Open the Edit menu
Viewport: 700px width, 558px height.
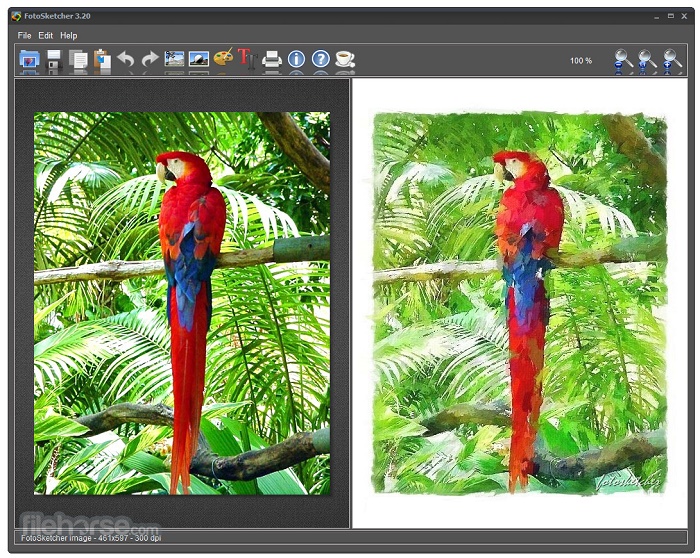pyautogui.click(x=46, y=36)
